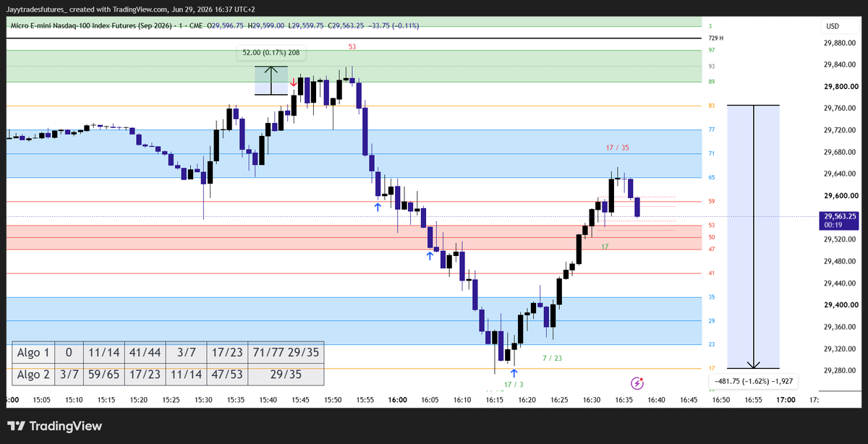Click the 729 H level label
The height and width of the screenshot is (444, 868).
pyautogui.click(x=715, y=38)
